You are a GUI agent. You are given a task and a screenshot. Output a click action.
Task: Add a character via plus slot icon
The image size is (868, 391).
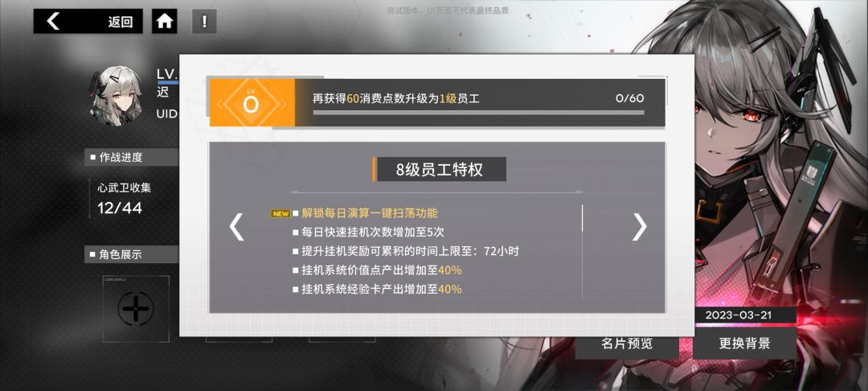[x=136, y=308]
